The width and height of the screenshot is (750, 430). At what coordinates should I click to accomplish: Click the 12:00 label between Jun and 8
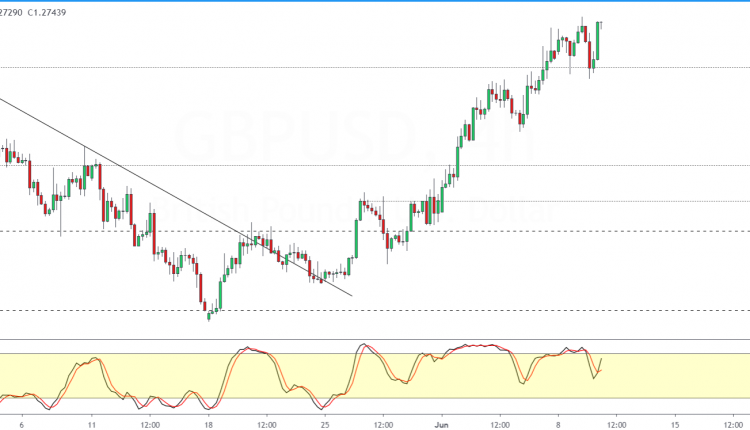point(500,425)
